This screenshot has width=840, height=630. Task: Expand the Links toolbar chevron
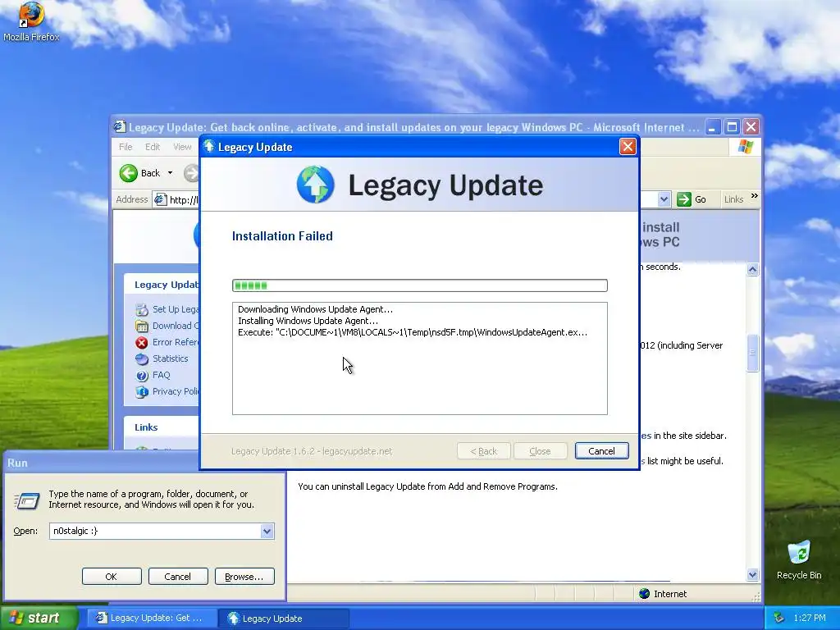(755, 196)
